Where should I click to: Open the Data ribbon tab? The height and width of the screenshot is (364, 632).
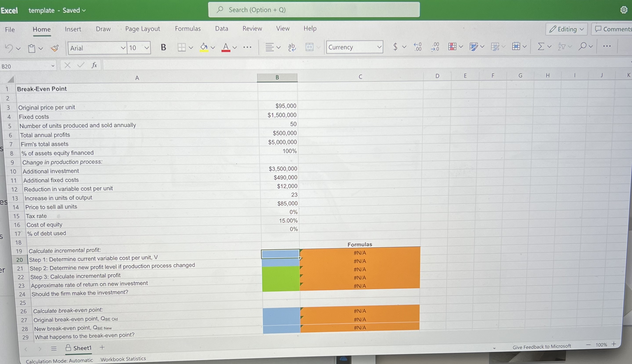coord(221,29)
